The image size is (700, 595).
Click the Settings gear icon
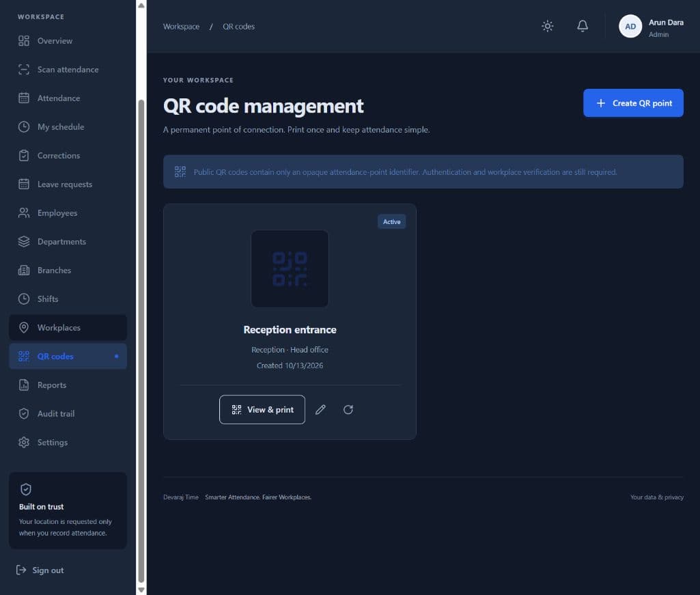(24, 442)
